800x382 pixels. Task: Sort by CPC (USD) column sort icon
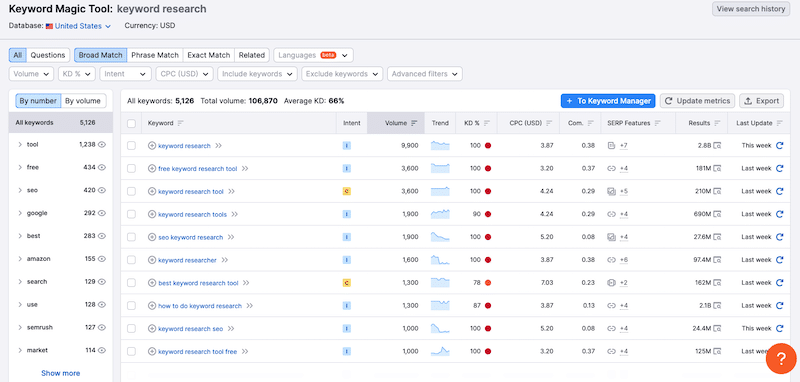[549, 123]
